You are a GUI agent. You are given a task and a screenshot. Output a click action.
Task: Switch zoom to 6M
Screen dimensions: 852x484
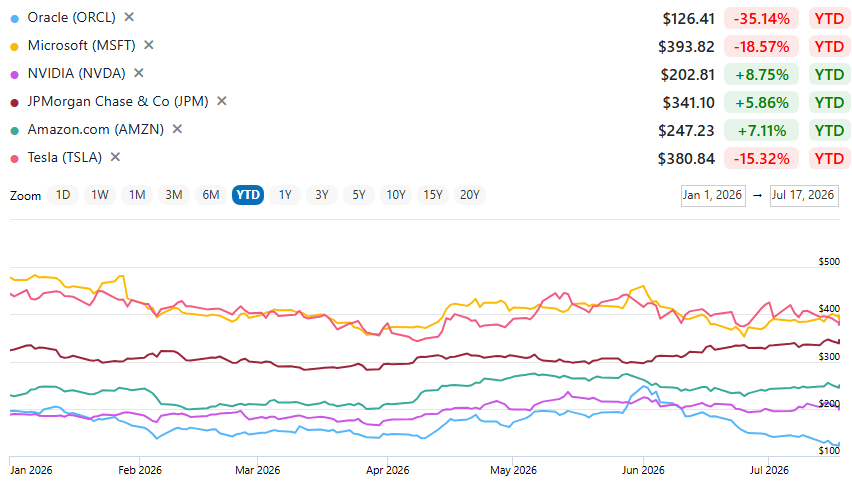tap(211, 195)
